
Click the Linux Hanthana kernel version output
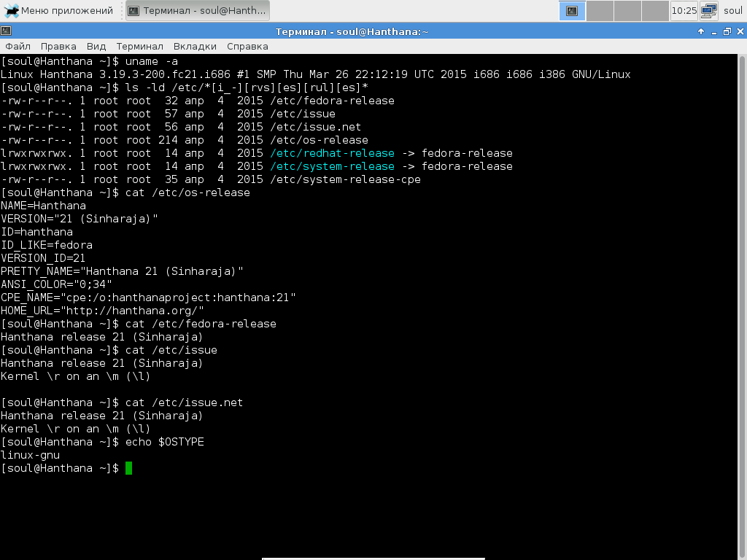point(315,75)
